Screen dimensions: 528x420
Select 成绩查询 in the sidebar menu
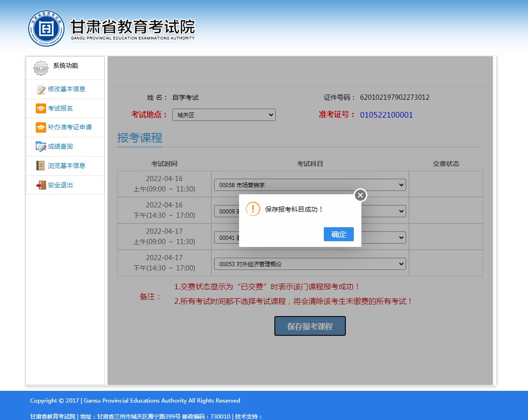60,147
